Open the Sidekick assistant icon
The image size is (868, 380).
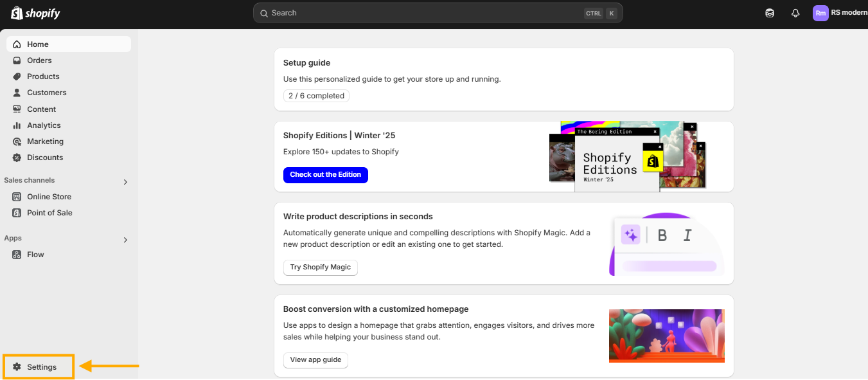click(770, 13)
